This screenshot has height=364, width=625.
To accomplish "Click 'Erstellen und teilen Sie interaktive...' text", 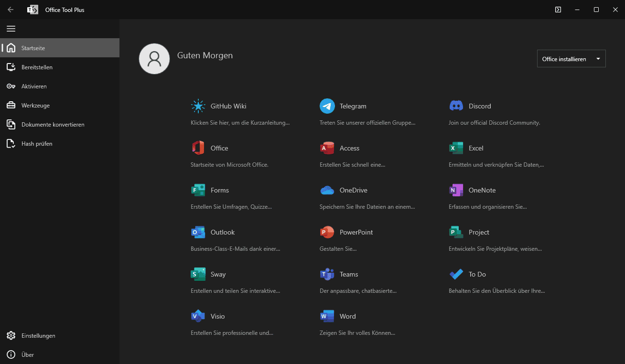I will coord(236,291).
